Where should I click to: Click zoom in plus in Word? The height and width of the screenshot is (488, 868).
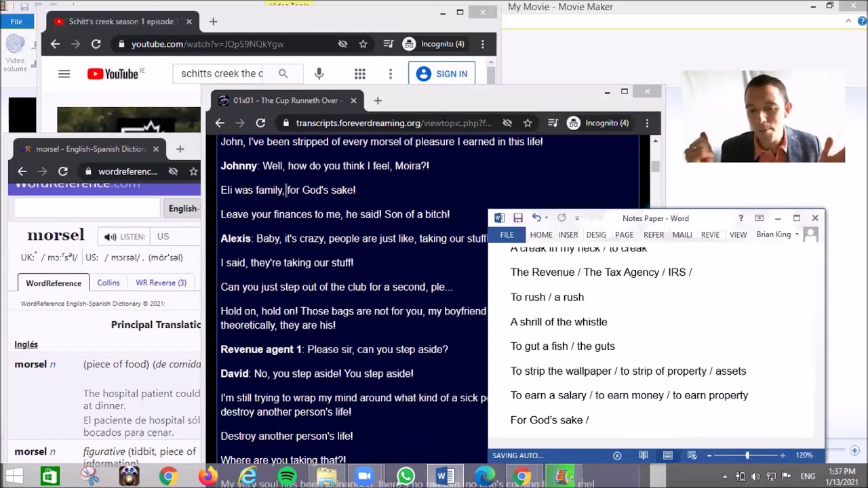click(783, 455)
